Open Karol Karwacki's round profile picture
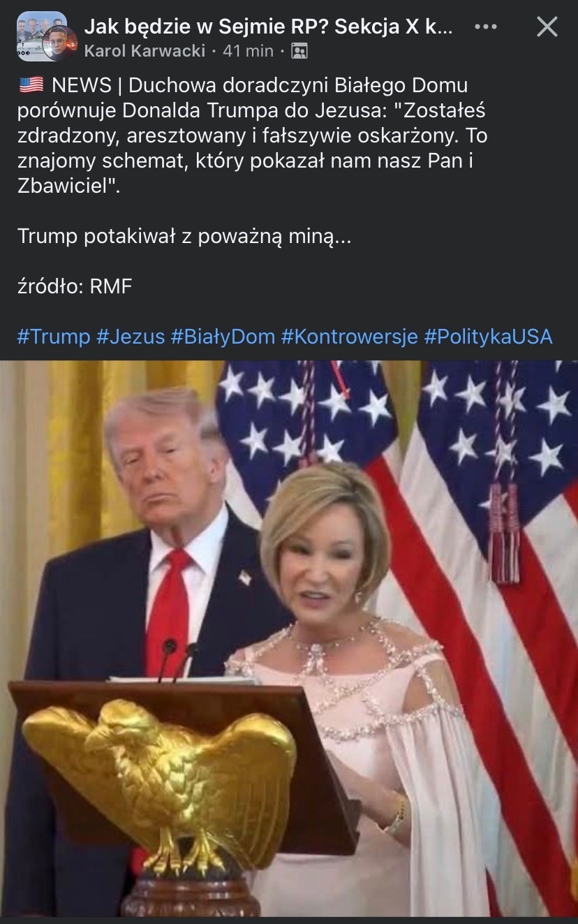The height and width of the screenshot is (924, 578). (x=59, y=43)
